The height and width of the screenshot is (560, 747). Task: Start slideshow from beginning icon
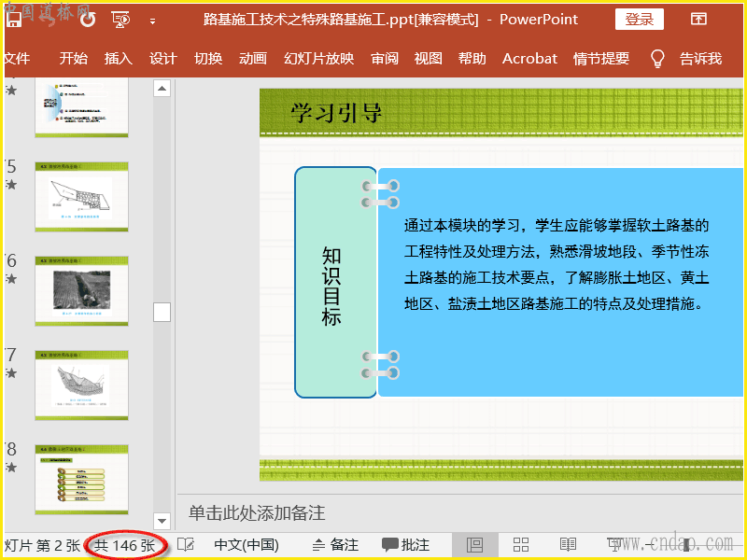120,19
